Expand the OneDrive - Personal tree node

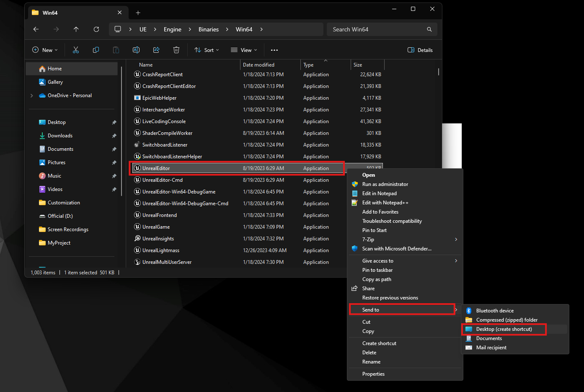coord(32,95)
